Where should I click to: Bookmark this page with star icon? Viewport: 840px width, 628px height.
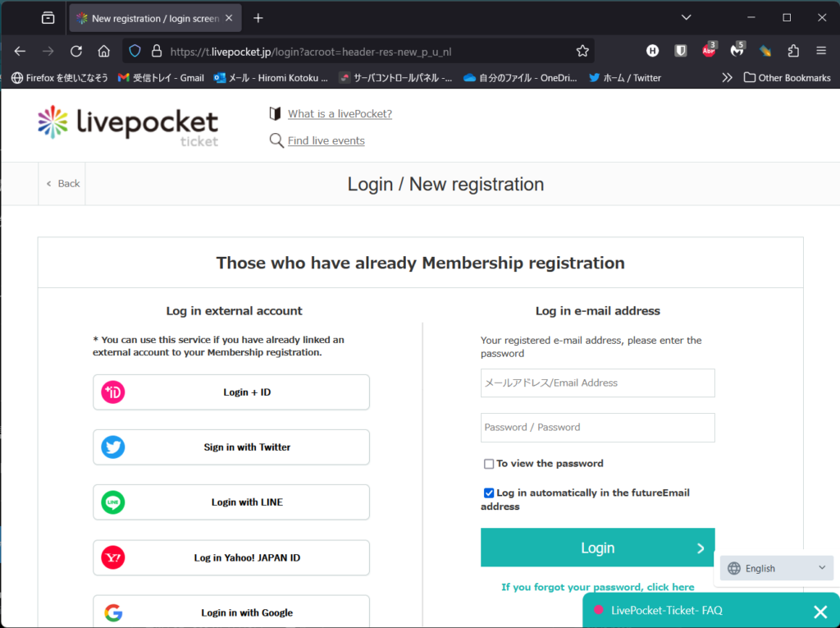[x=582, y=51]
